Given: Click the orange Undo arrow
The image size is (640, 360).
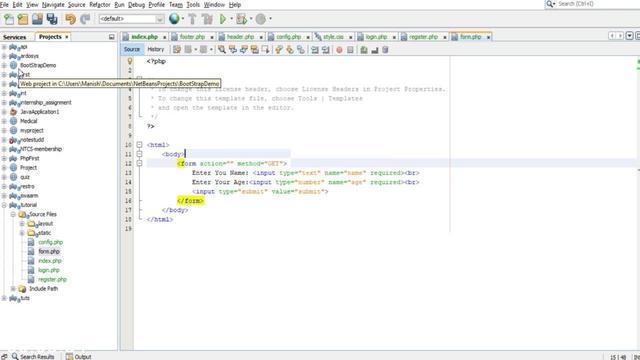Looking at the screenshot, I should tap(70, 19).
